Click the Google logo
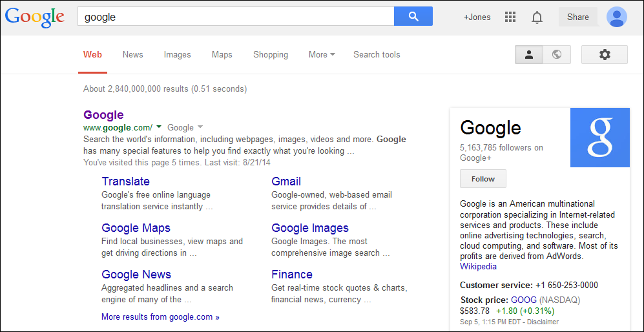 (35, 17)
